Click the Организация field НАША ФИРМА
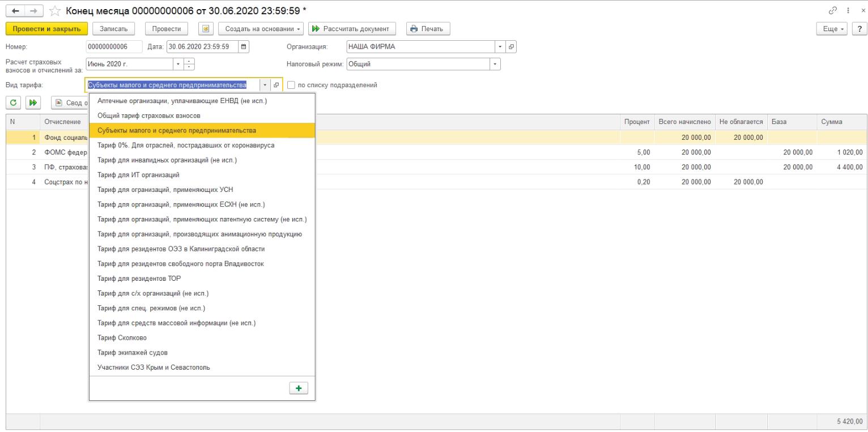 coord(420,47)
